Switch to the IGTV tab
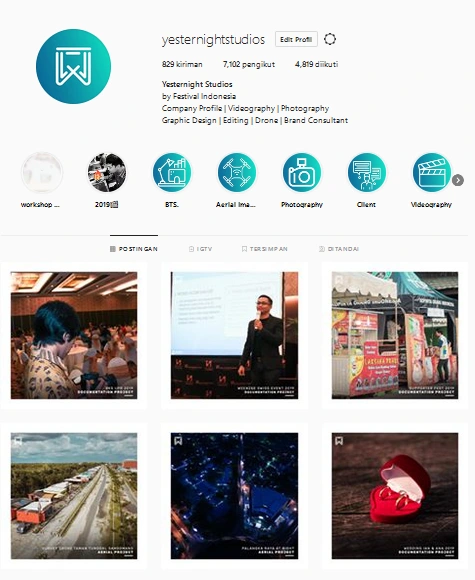Screen dimensions: 475x580 coord(201,249)
